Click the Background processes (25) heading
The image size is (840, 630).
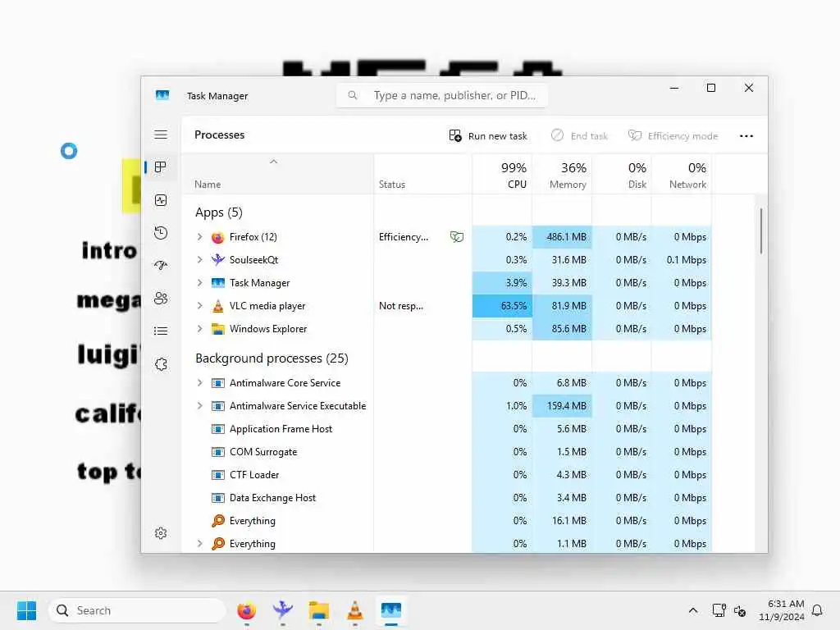pos(272,358)
